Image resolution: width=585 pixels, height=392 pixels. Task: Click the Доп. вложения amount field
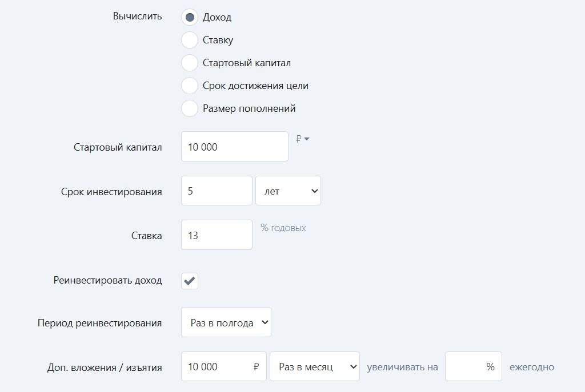[224, 367]
